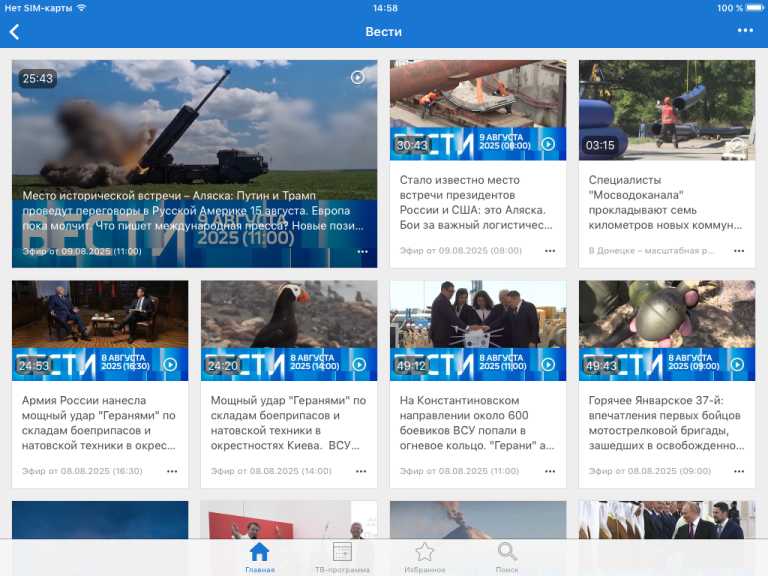Open the Избранное favorites tab

[x=424, y=557]
